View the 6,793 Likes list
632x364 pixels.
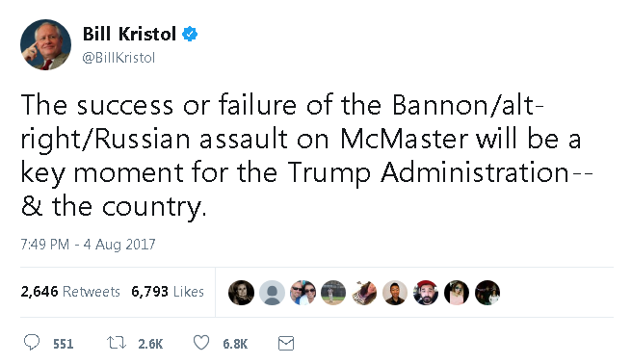click(x=168, y=291)
